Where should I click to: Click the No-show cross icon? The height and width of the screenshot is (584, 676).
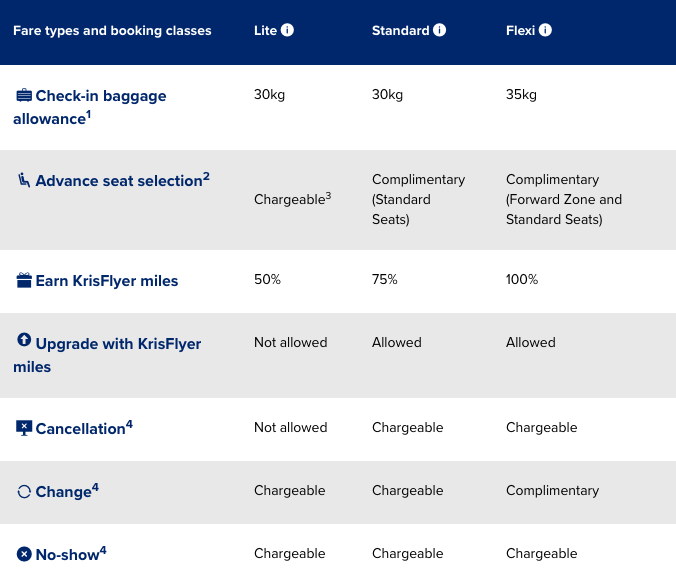24,554
